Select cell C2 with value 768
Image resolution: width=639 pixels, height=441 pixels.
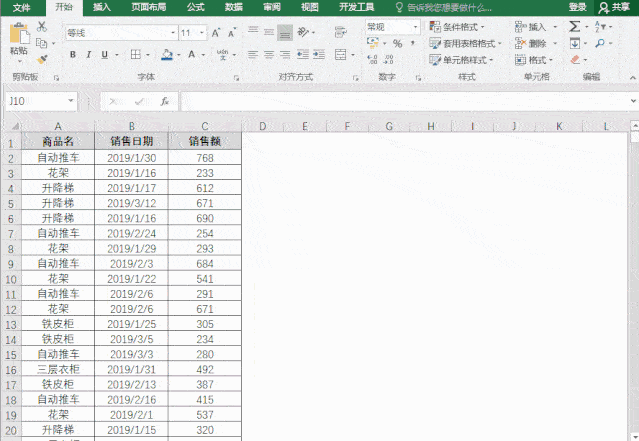[205, 158]
